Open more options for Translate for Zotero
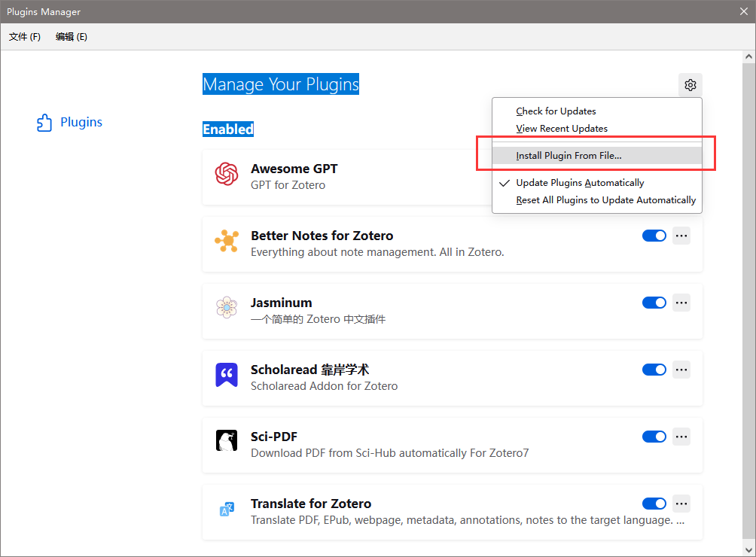This screenshot has height=557, width=756. 681,504
